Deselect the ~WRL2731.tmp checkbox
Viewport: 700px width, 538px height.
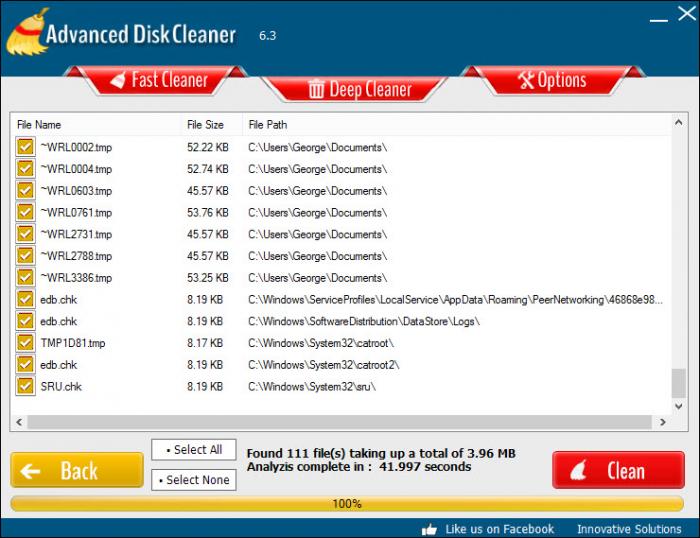(25, 234)
